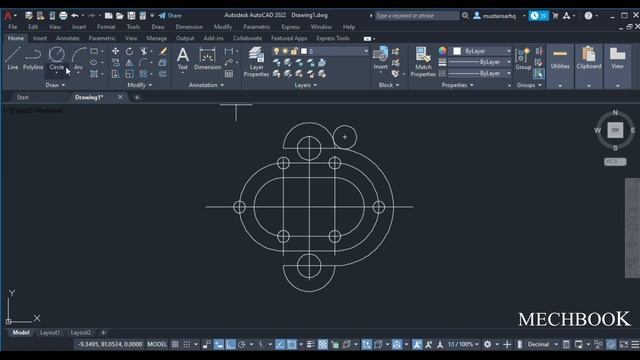Toggle 2D object snap in status bar

(291, 344)
